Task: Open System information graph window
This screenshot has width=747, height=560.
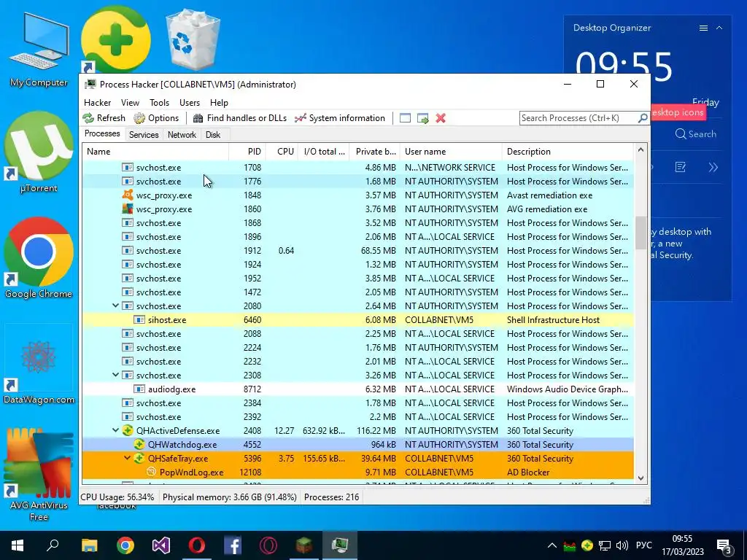Action: click(x=340, y=118)
